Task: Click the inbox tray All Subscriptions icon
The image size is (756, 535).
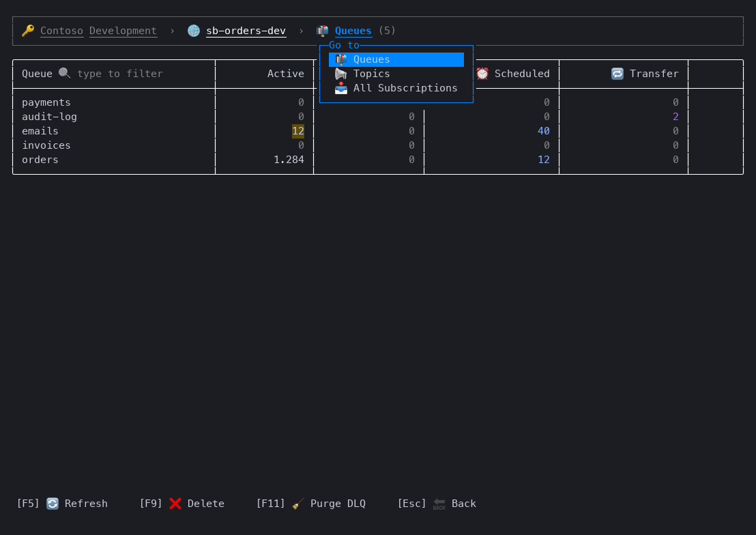Action: (341, 88)
